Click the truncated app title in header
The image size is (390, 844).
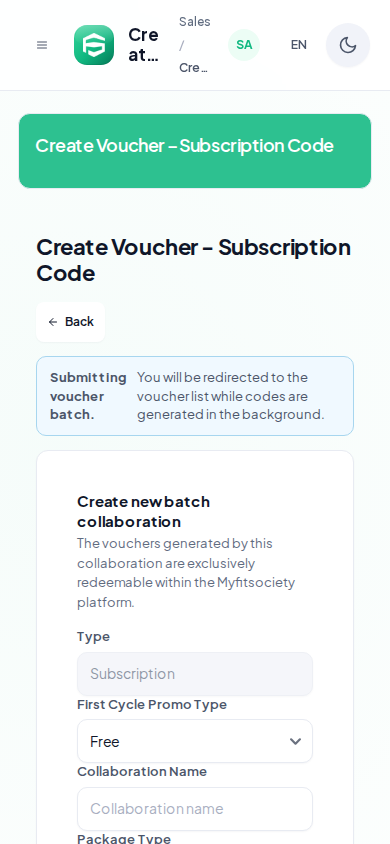(x=144, y=45)
